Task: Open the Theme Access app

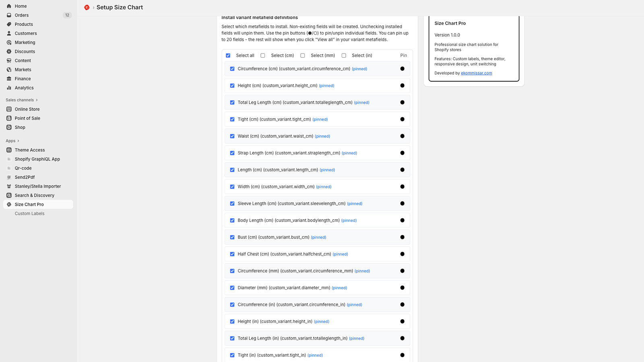Action: pos(30,150)
